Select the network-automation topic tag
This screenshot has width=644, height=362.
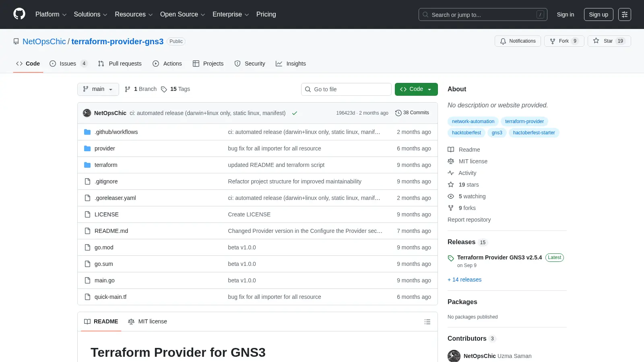pos(473,121)
